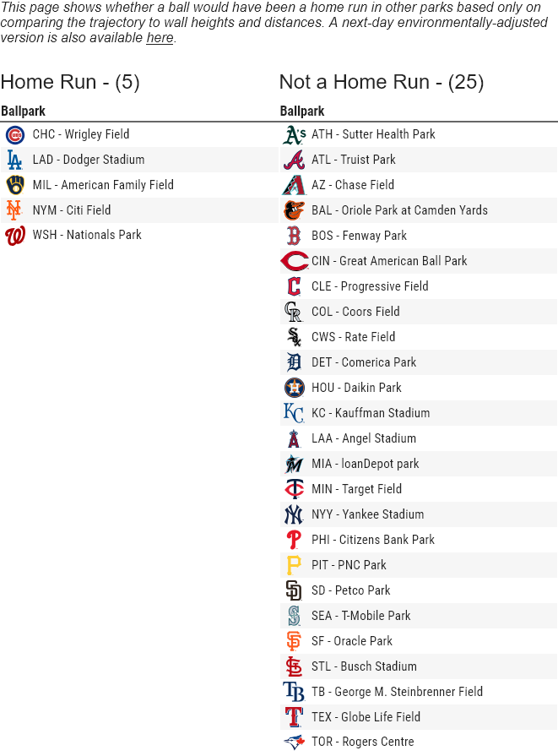The height and width of the screenshot is (756, 558).
Task: Click the Fenway Park ballpark entry
Action: click(x=359, y=236)
